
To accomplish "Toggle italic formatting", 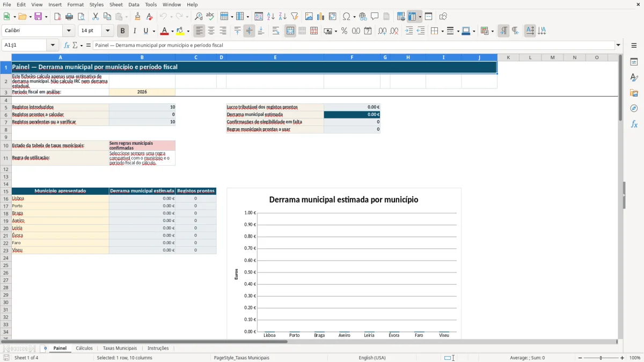I will coord(134,31).
